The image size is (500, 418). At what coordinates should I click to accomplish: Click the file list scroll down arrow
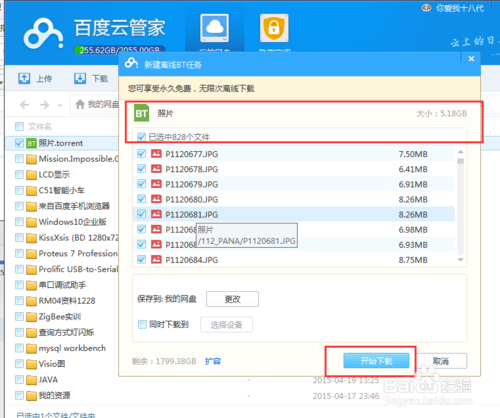(461, 260)
